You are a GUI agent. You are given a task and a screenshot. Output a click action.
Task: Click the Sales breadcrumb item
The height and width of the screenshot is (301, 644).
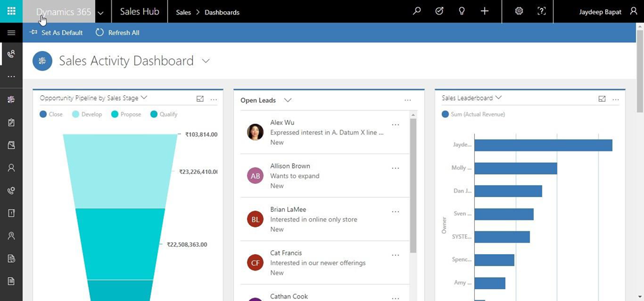pyautogui.click(x=183, y=13)
